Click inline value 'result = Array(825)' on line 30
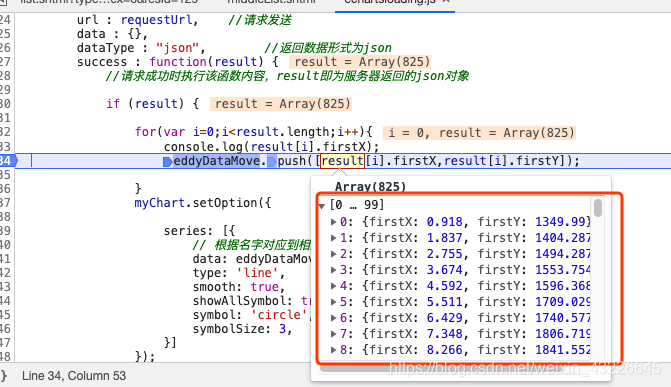The image size is (671, 387). (281, 104)
